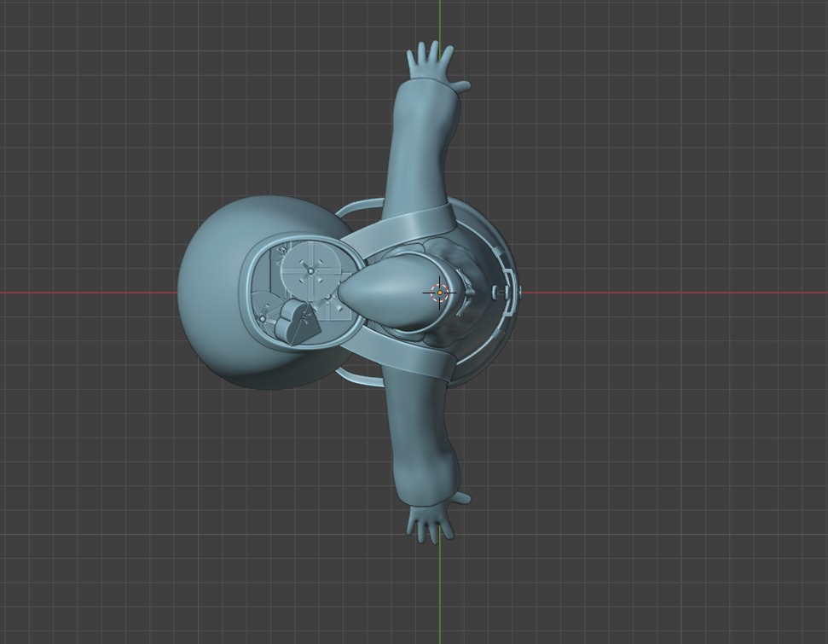Select the model's lower outstretched hand
This screenshot has width=828, height=644.
[437, 517]
